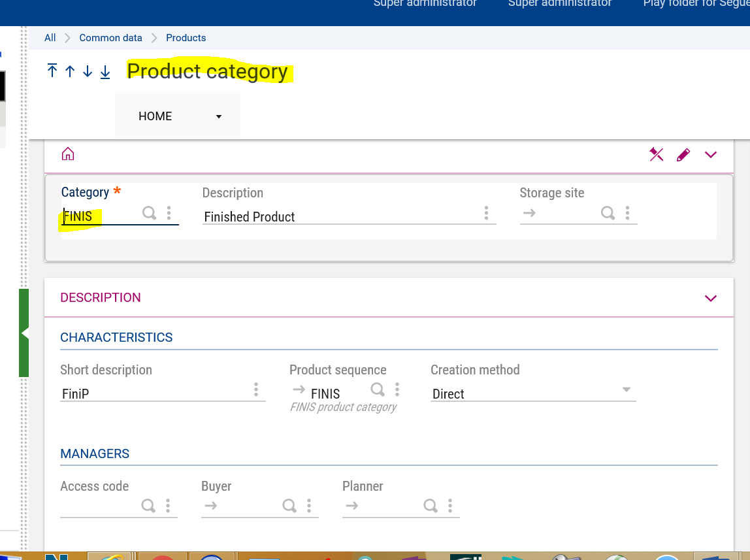750x560 pixels.
Task: Select the pencil edit icon
Action: pos(683,154)
